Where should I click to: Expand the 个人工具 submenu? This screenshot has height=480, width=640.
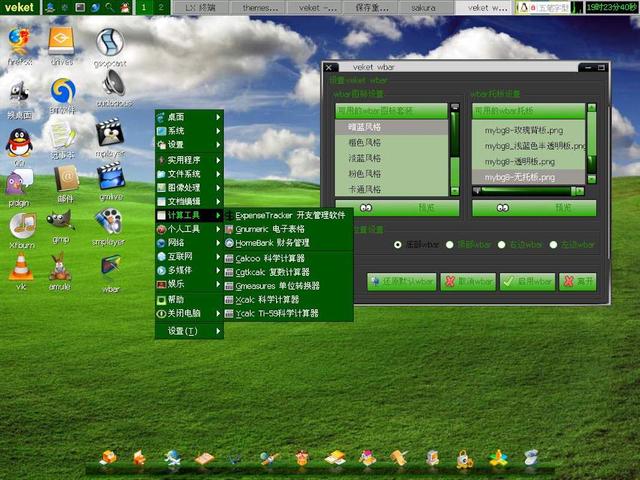189,229
